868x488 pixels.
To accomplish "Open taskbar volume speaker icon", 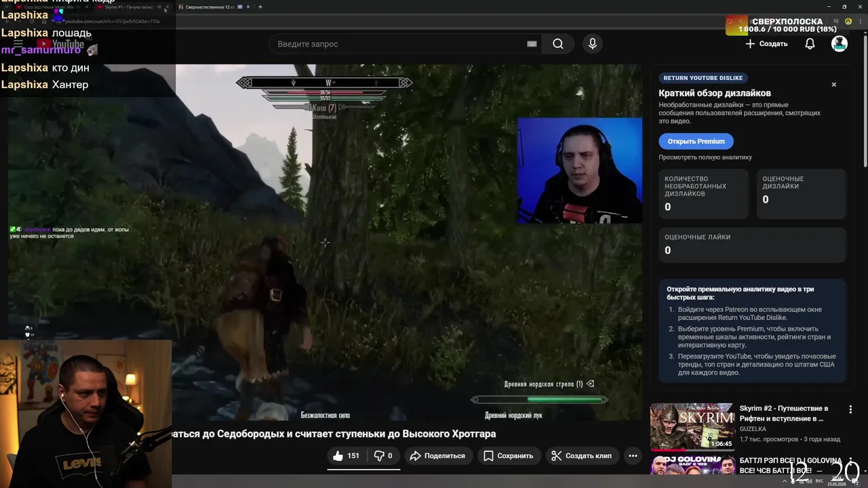I will pos(808,481).
